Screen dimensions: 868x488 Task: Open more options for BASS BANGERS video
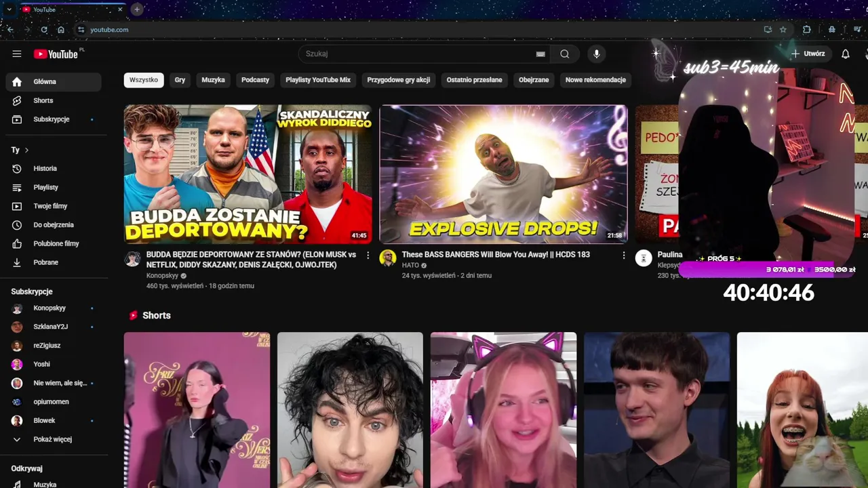[x=624, y=256]
